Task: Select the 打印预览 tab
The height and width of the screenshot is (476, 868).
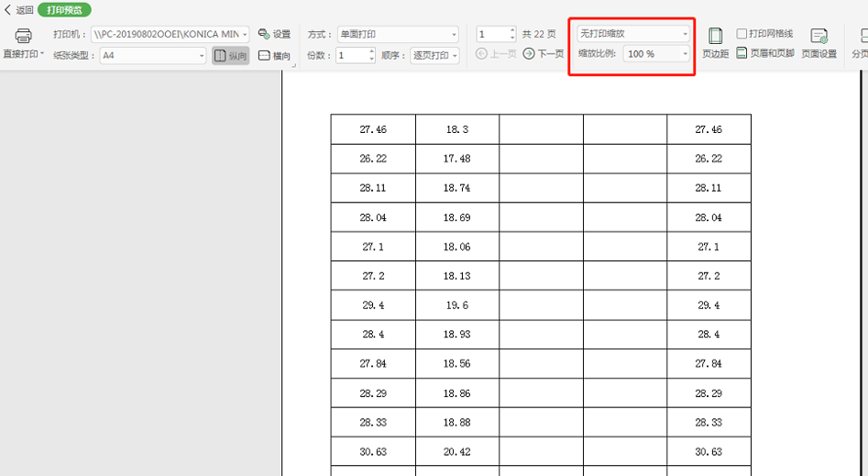Action: (x=64, y=10)
